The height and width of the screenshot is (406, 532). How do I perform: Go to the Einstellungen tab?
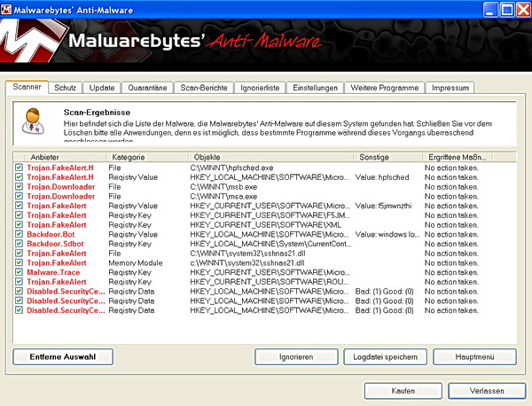pos(315,88)
